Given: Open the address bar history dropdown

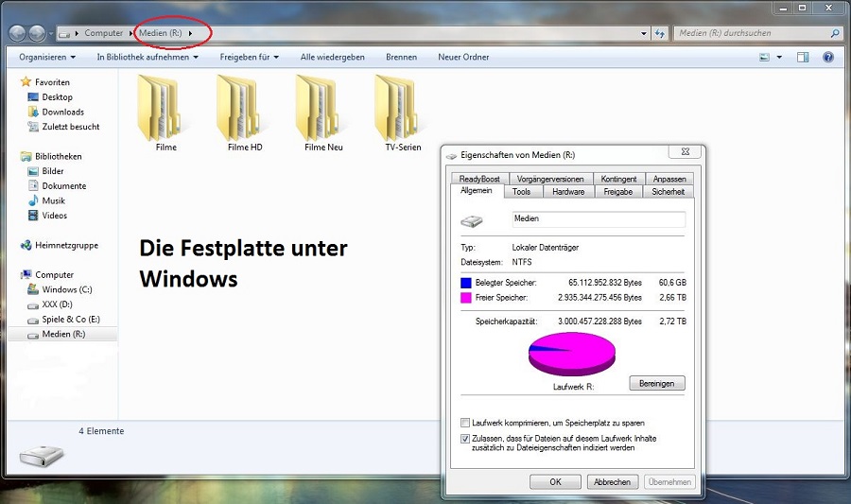Looking at the screenshot, I should tap(644, 33).
